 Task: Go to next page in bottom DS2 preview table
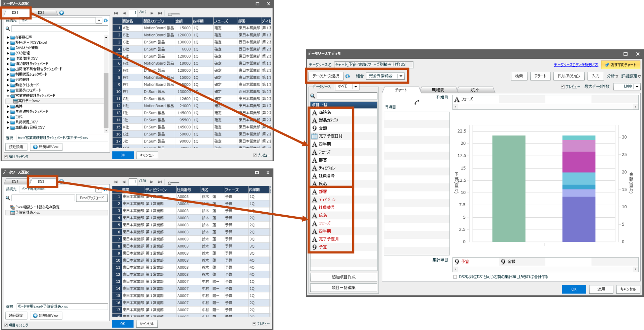(152, 182)
